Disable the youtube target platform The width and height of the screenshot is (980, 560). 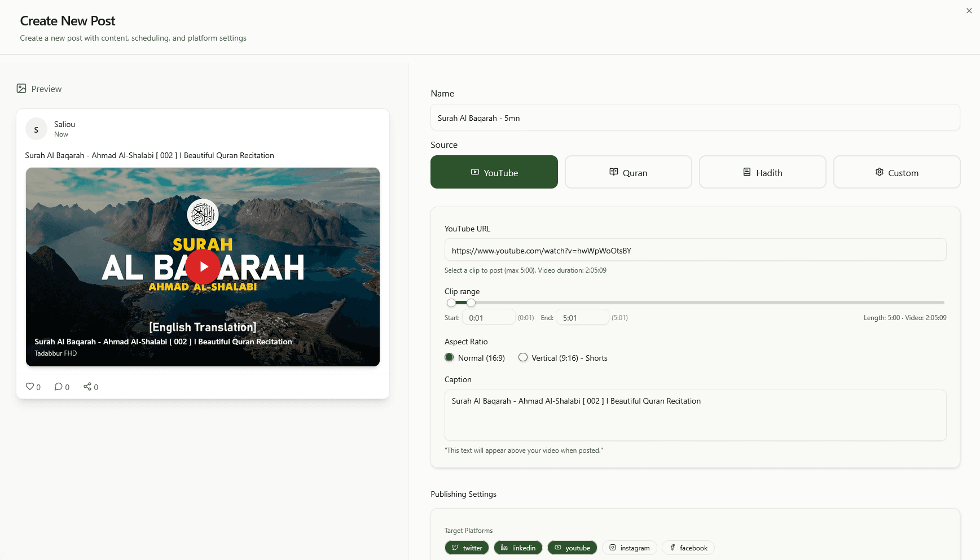point(572,548)
